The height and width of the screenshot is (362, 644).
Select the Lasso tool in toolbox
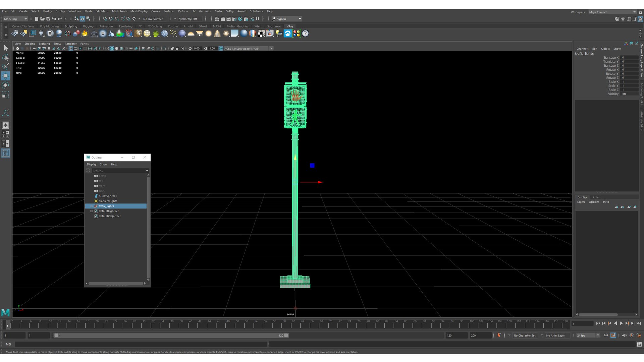click(5, 57)
